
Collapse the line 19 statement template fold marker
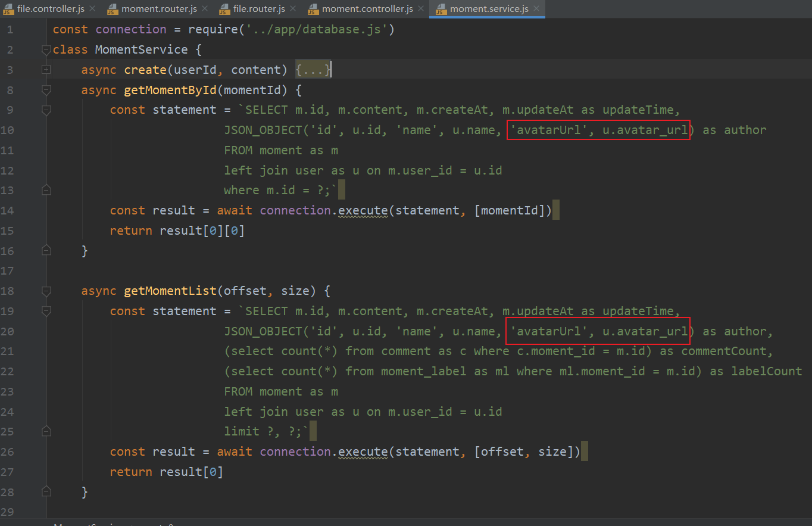click(x=46, y=311)
